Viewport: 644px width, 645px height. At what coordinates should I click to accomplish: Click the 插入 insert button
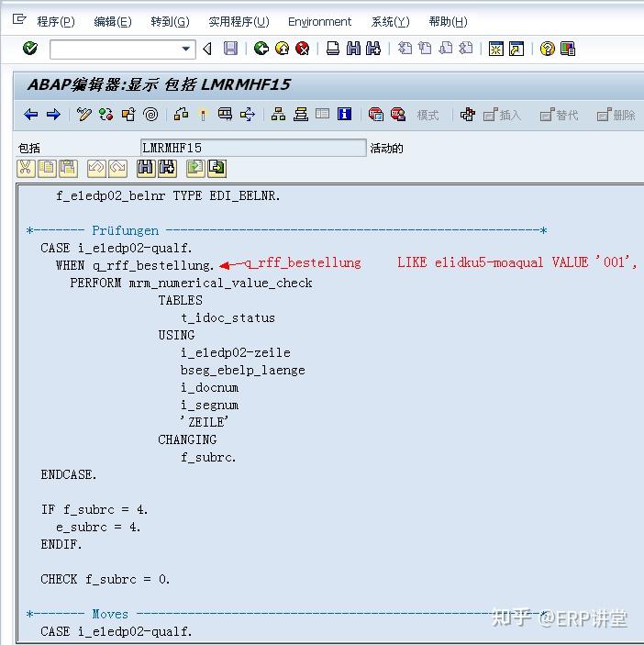(502, 115)
